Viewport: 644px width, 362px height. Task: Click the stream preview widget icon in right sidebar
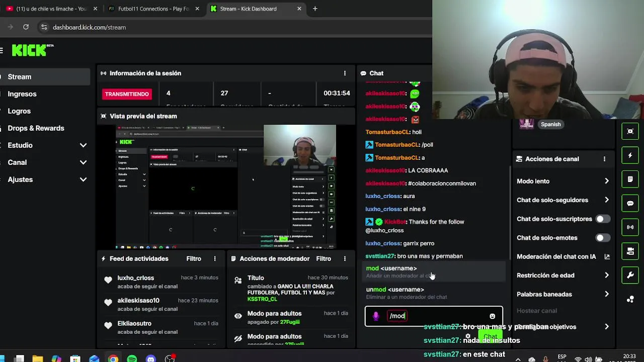[x=630, y=131]
